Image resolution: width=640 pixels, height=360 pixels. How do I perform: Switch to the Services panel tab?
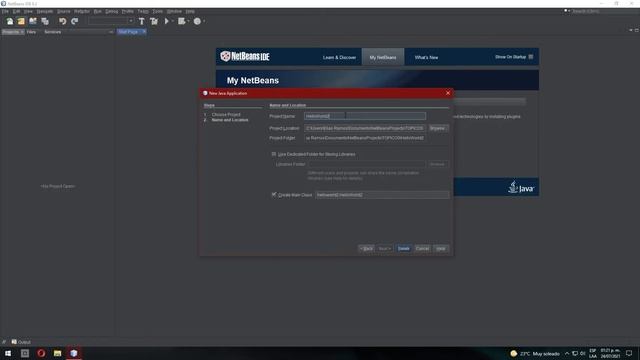pos(53,32)
